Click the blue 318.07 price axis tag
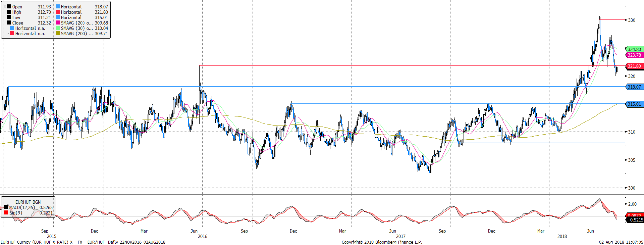Screen dimensions: 644x245 [x=634, y=87]
